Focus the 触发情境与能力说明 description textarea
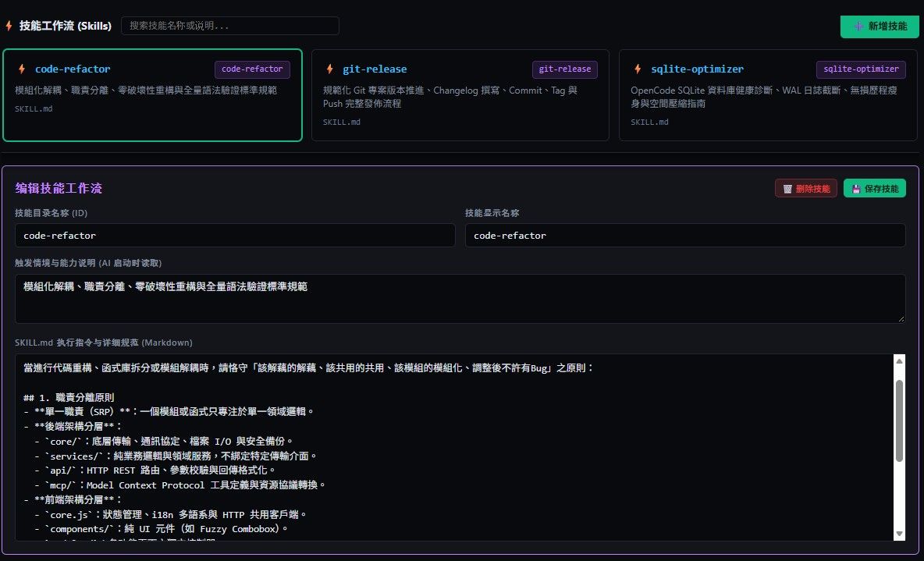924x561 pixels. 460,299
